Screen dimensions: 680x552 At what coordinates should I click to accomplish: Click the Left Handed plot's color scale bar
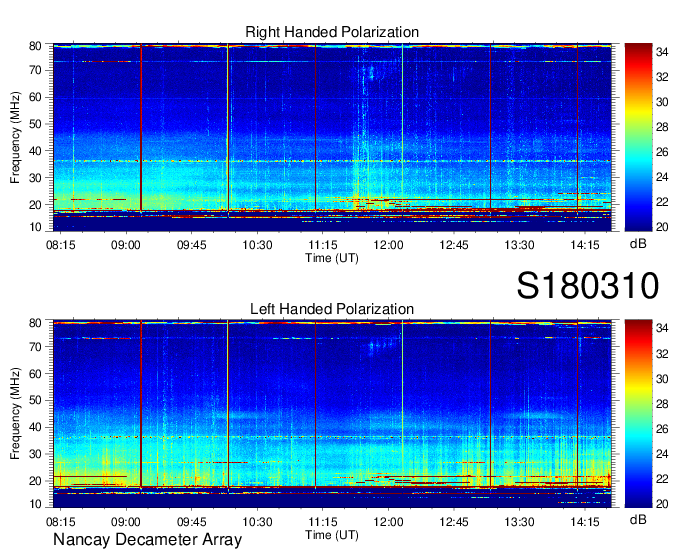[638, 414]
